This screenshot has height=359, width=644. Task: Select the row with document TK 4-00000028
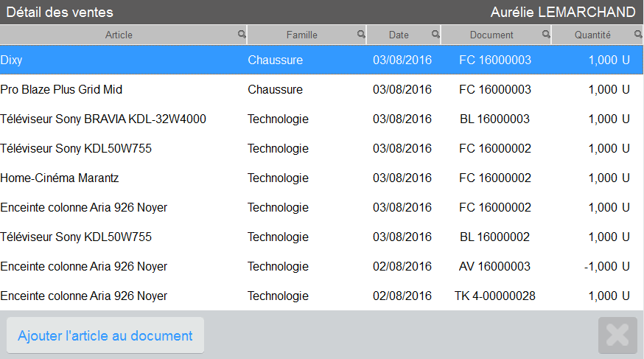pyautogui.click(x=321, y=296)
